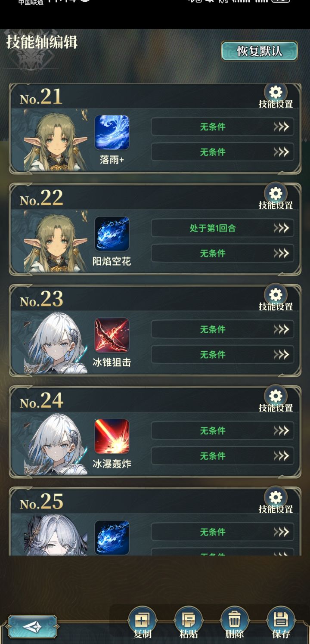Expand the 处于第1回合 condition in No.22
310x644 pixels.
[223, 228]
